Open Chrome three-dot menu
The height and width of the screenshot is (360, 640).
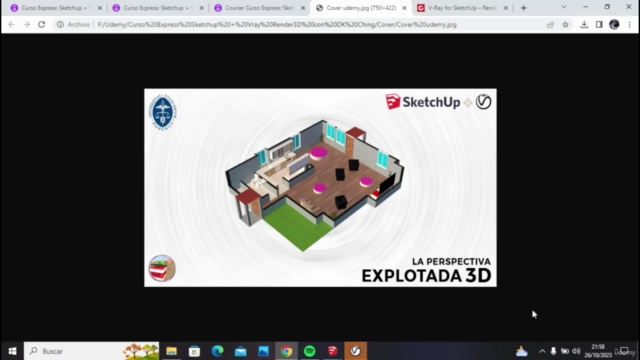coord(629,24)
